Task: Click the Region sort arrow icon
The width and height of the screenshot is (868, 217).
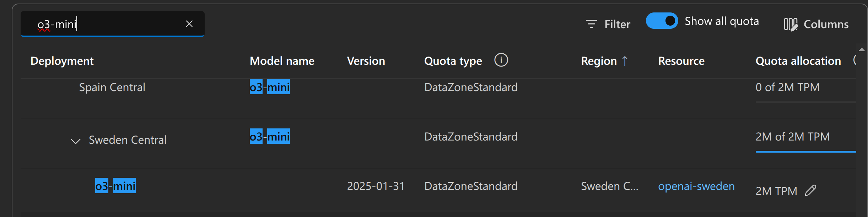Action: 625,61
